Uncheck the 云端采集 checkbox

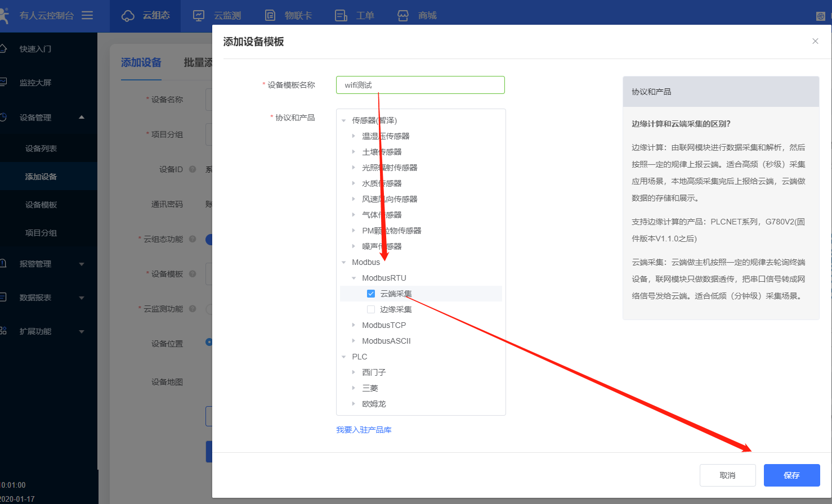[x=371, y=294]
